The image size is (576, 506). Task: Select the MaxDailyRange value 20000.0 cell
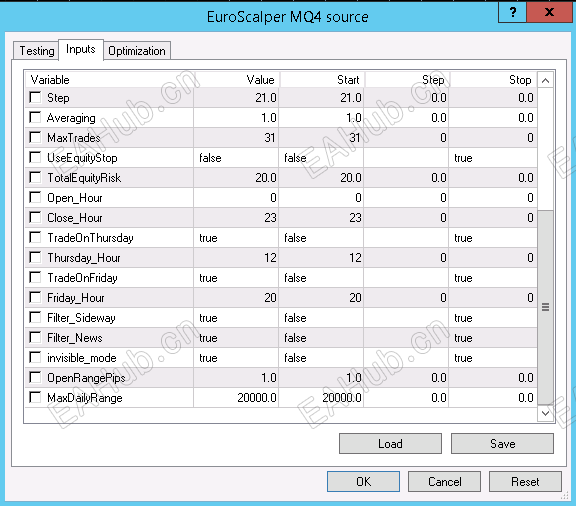(x=236, y=398)
